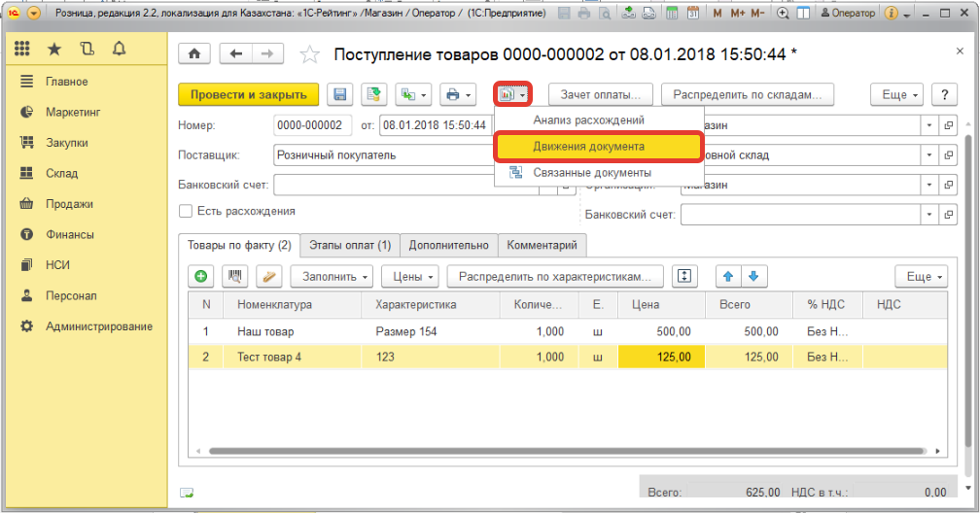Image resolution: width=980 pixels, height=513 pixels.
Task: Click the barcode search icon
Action: pos(235,277)
